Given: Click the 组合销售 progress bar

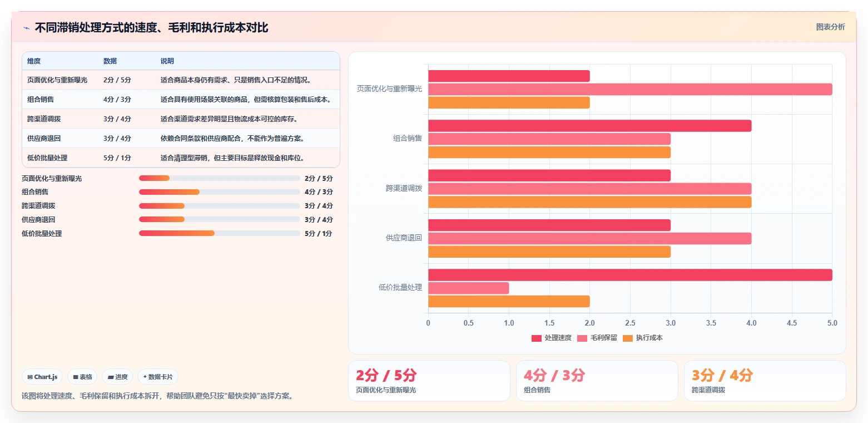Looking at the screenshot, I should (220, 192).
